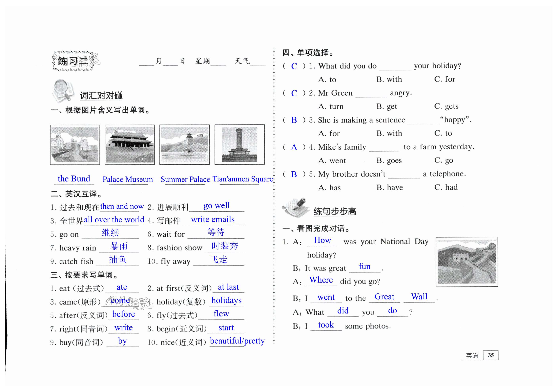Choose option B. have
Screen dimensions: 558x392
[390, 188]
